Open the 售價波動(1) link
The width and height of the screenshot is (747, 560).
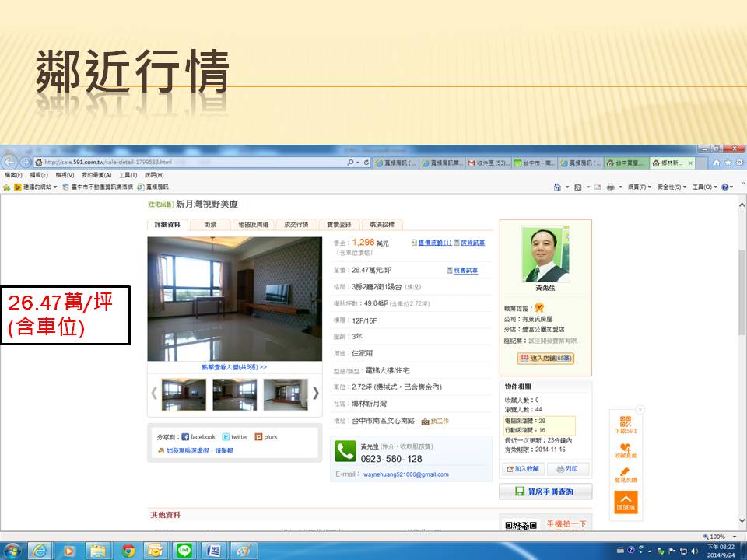435,243
